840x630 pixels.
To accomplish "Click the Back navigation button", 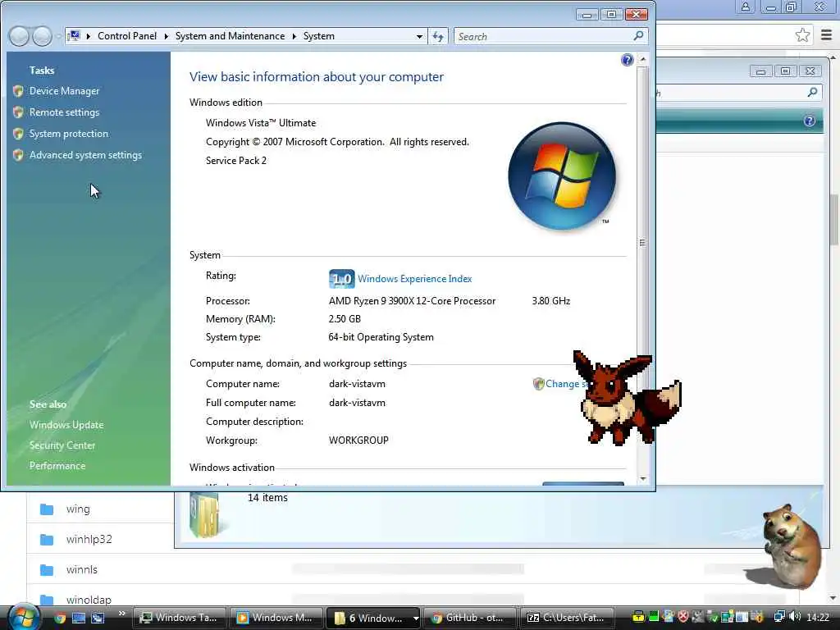I will pos(20,36).
